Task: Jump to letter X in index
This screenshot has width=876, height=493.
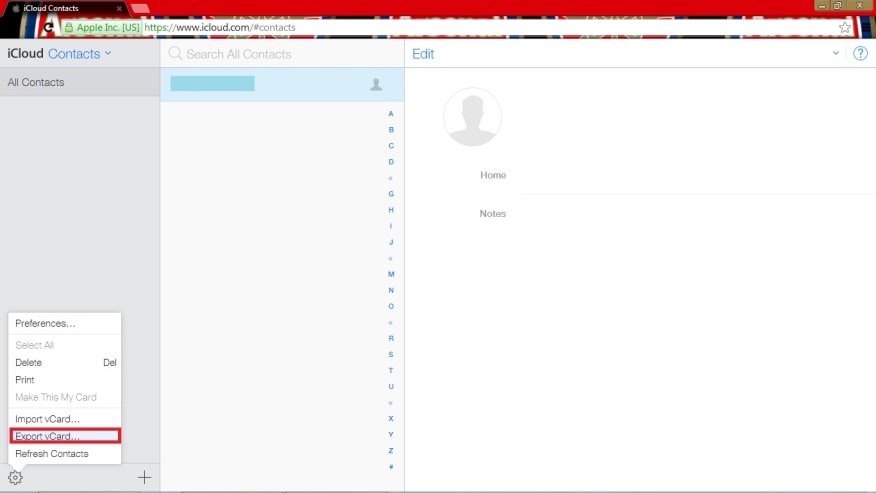Action: pyautogui.click(x=391, y=419)
